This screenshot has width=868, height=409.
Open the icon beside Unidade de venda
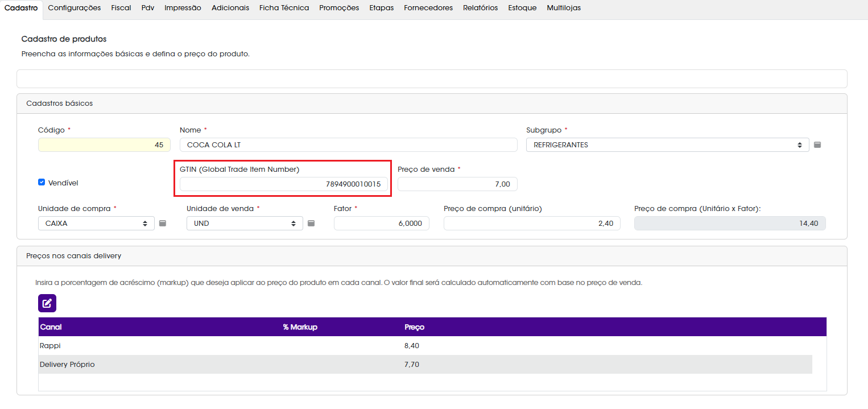click(x=311, y=224)
